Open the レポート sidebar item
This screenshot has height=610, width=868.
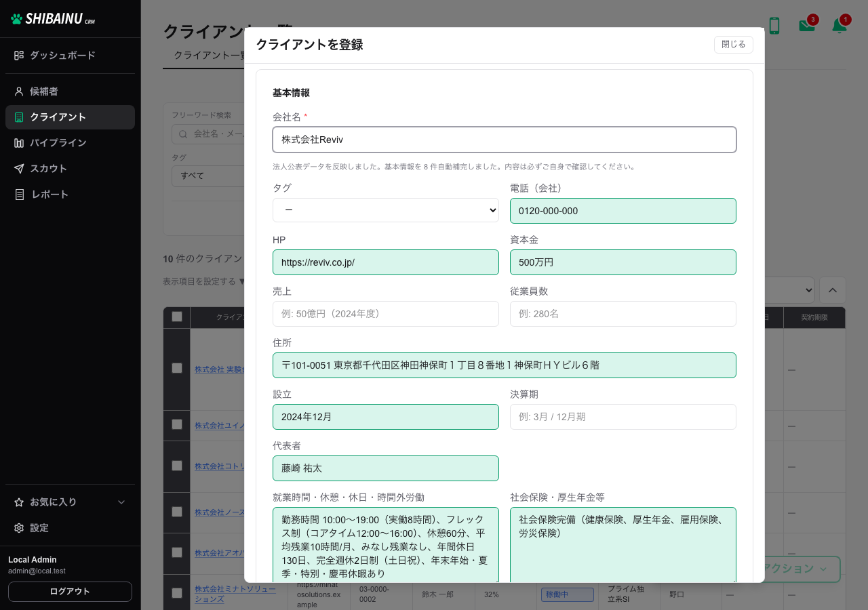pyautogui.click(x=70, y=195)
